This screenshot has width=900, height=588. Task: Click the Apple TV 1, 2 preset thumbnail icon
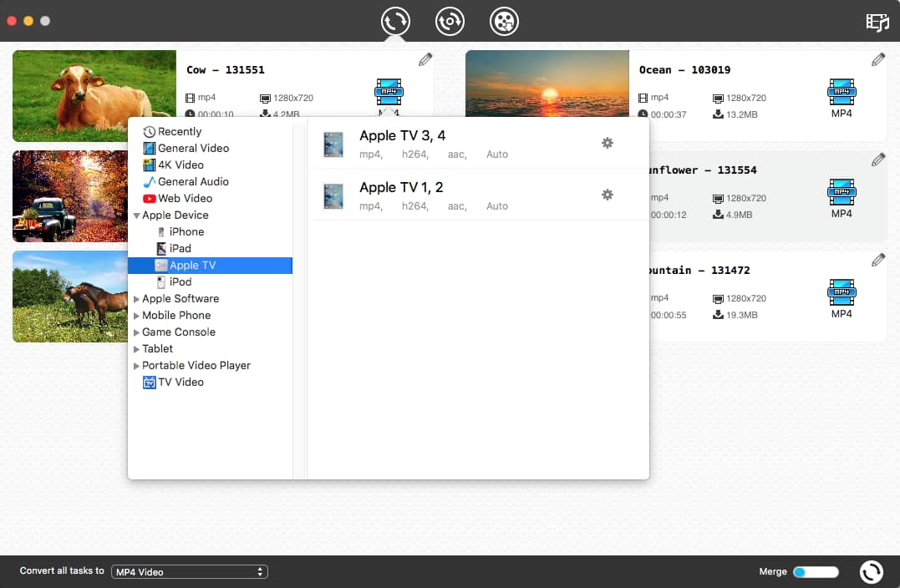pos(333,196)
